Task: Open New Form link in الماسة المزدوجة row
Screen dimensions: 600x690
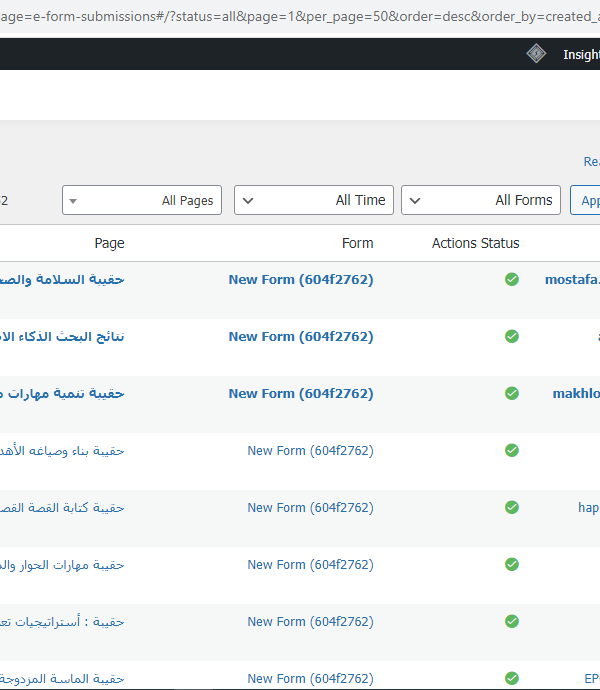Action: pyautogui.click(x=310, y=679)
